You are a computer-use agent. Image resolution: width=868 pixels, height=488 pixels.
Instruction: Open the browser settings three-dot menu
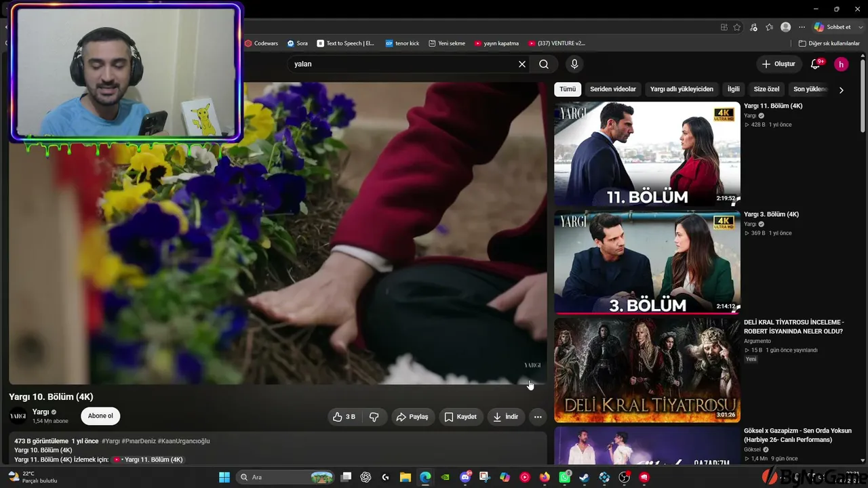(x=802, y=27)
